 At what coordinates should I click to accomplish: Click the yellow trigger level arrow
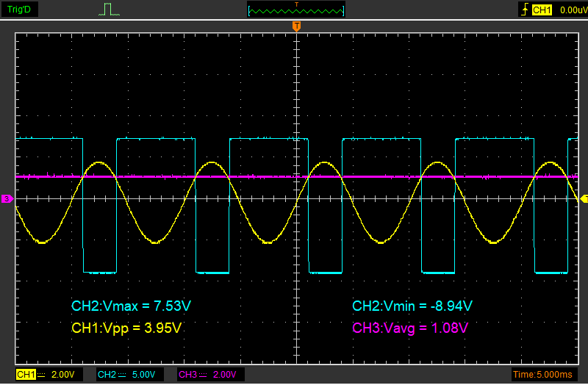tap(584, 198)
